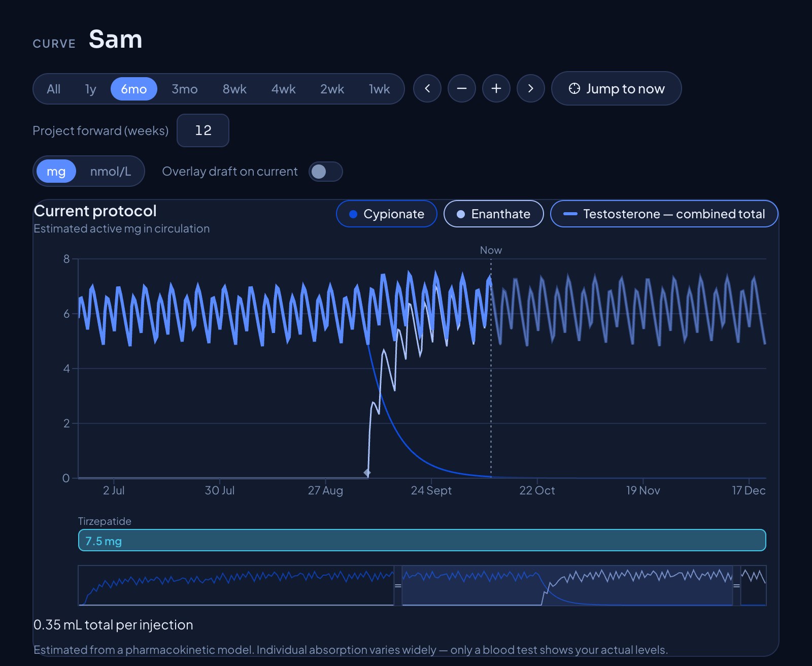This screenshot has height=666, width=812.
Task: Click the 24 Sept axis label
Action: click(431, 490)
